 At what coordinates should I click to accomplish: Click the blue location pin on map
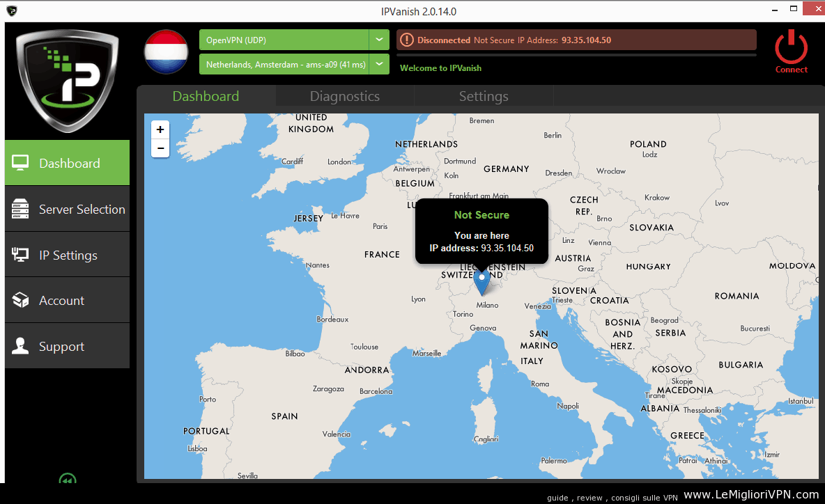482,282
